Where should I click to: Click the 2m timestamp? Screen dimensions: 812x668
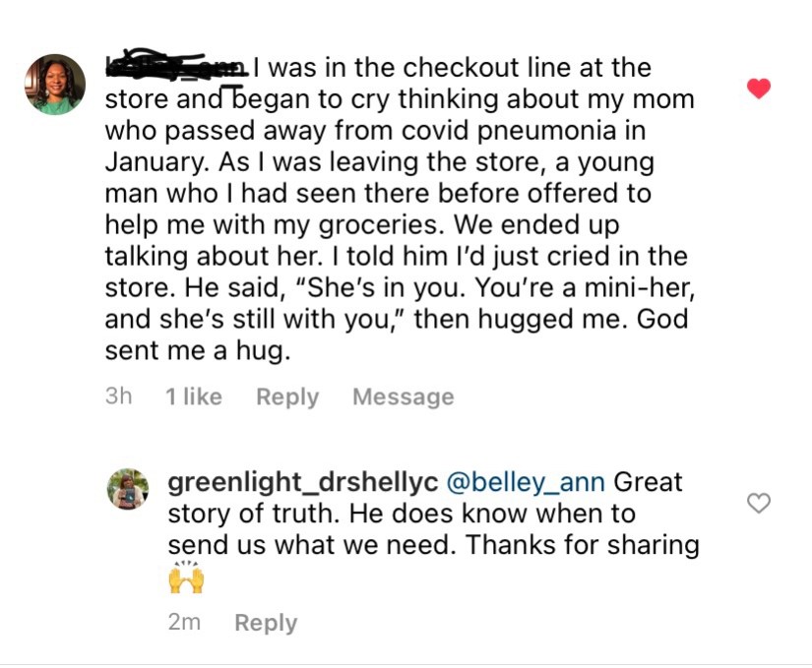click(x=184, y=623)
